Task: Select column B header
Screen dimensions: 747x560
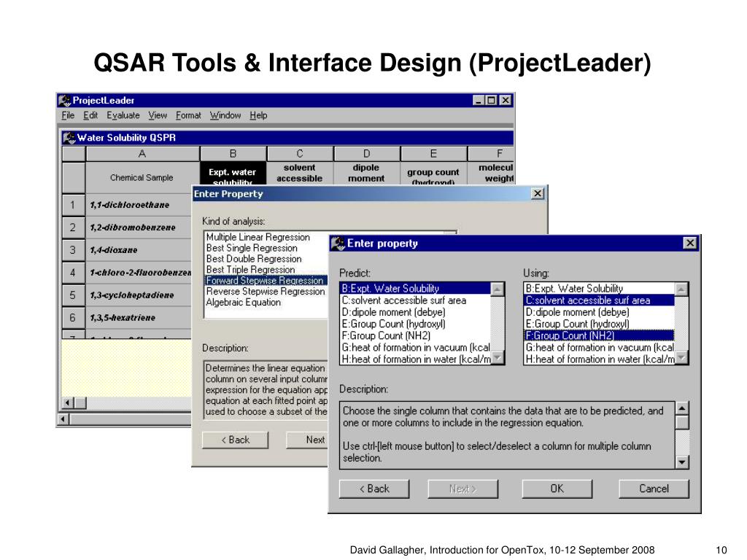Action: [233, 154]
